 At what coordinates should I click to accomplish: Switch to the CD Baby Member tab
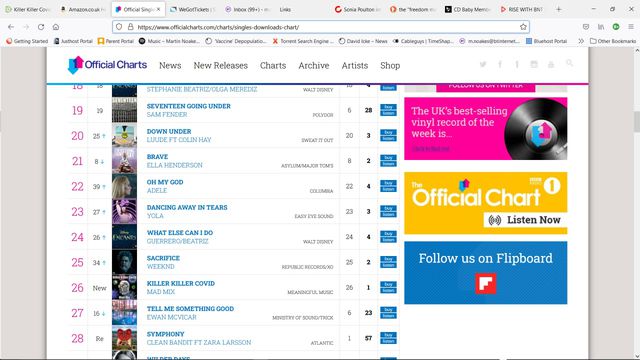(468, 9)
